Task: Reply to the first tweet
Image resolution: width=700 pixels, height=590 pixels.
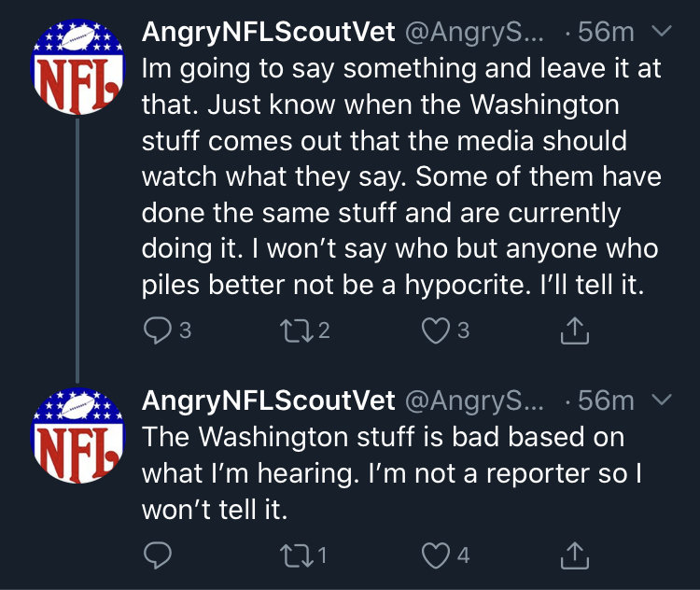Action: coord(158,330)
